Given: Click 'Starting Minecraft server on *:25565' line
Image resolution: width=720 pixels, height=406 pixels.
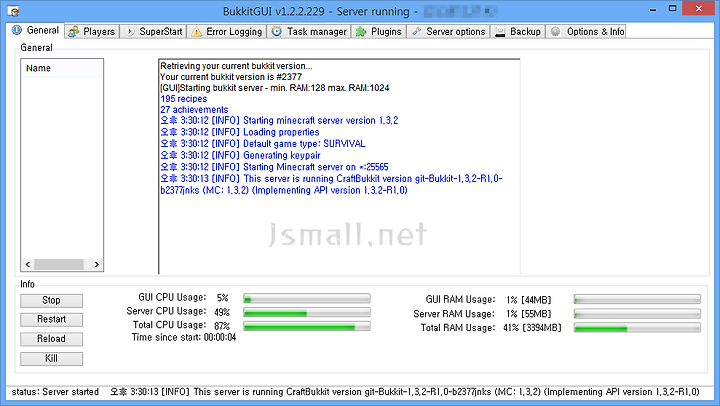Looking at the screenshot, I should pyautogui.click(x=274, y=167).
